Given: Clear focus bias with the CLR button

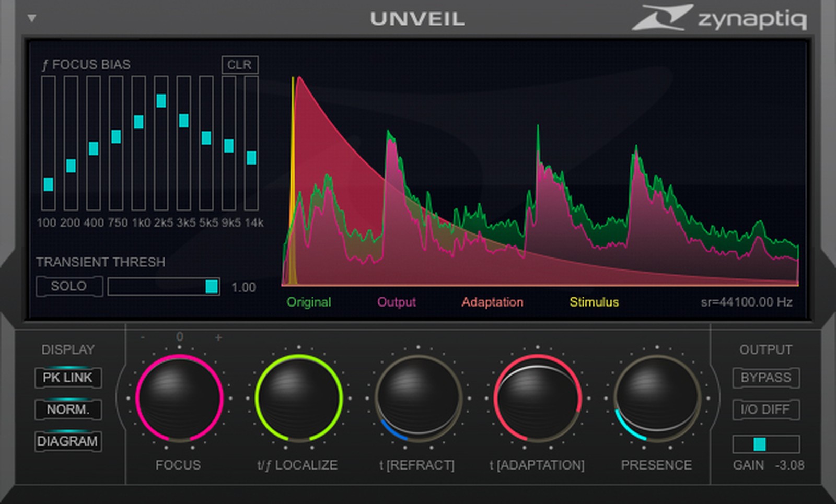Looking at the screenshot, I should coord(239,65).
